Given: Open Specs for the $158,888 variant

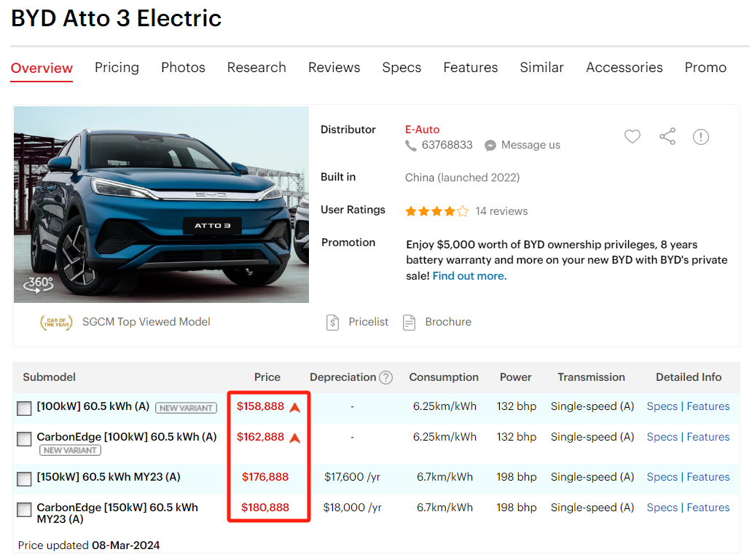Looking at the screenshot, I should tap(662, 406).
